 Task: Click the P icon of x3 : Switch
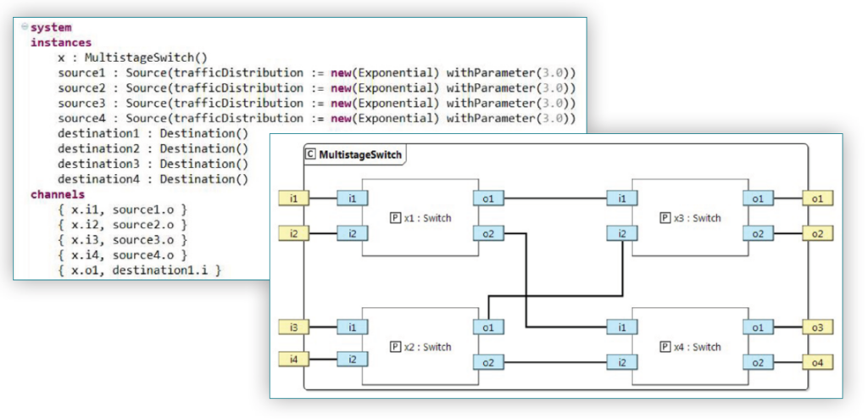tap(665, 218)
